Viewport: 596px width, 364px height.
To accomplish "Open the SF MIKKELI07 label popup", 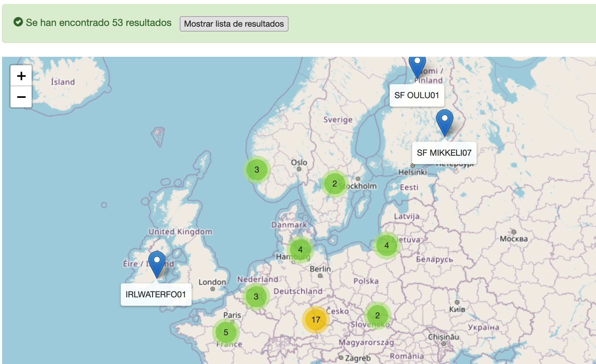I will (x=444, y=153).
